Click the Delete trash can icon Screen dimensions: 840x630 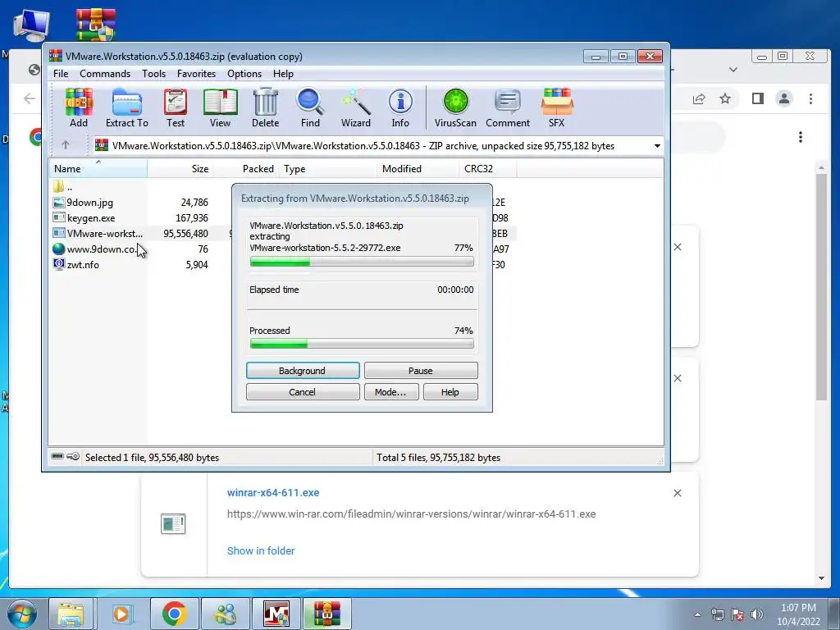(x=265, y=107)
